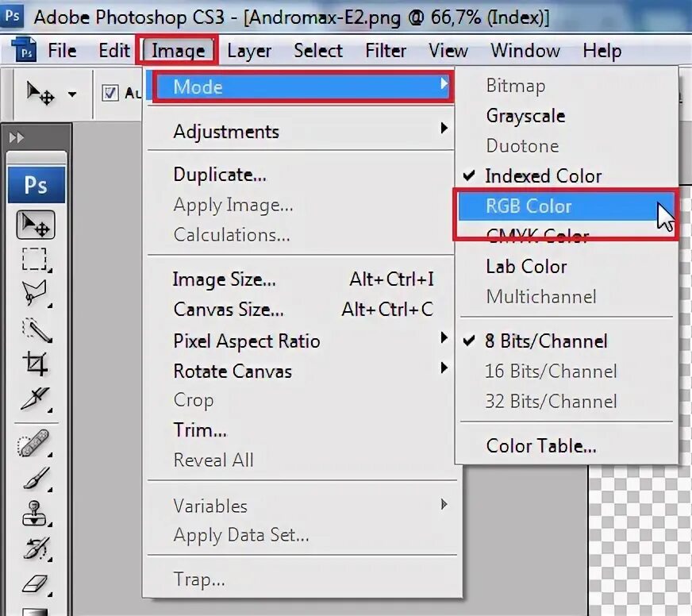Select the Rectangular Marquee tool
Image resolution: width=692 pixels, height=616 pixels.
point(35,259)
